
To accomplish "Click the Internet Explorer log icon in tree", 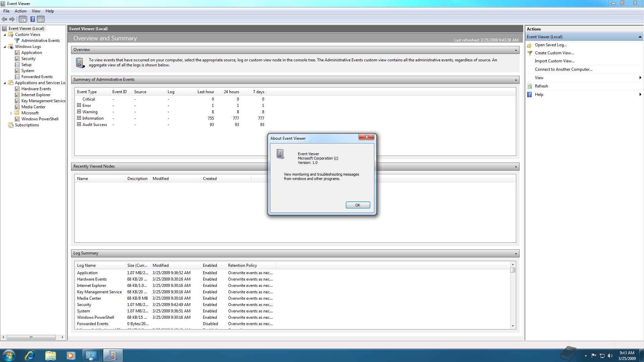I will 17,95.
